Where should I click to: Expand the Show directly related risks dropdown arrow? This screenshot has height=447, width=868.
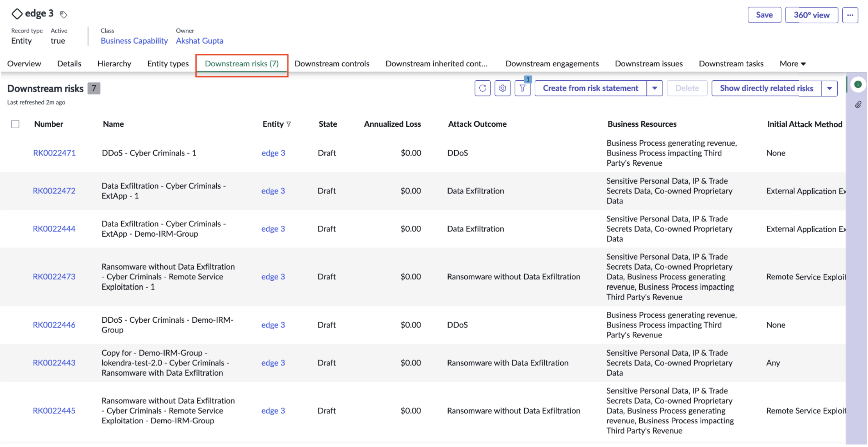click(829, 88)
